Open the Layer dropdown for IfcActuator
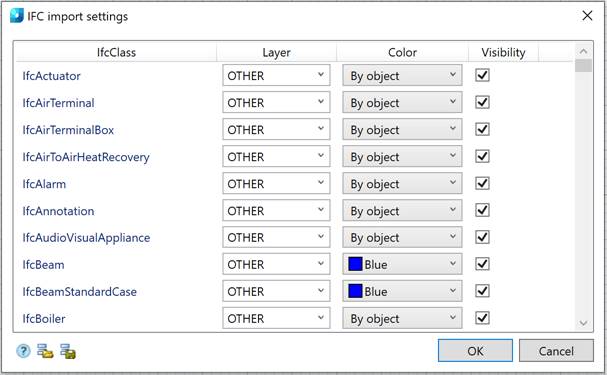Screen dimensions: 607x375 pos(276,75)
